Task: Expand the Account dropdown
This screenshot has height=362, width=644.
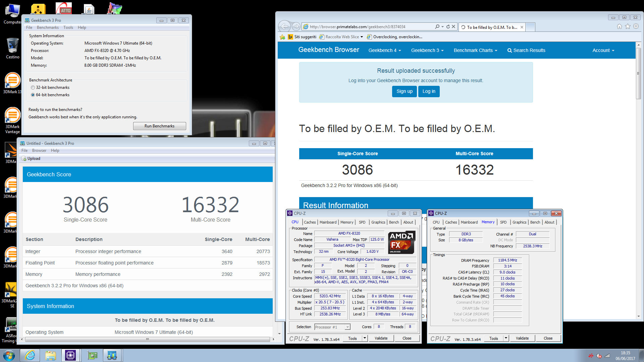Action: [x=603, y=50]
